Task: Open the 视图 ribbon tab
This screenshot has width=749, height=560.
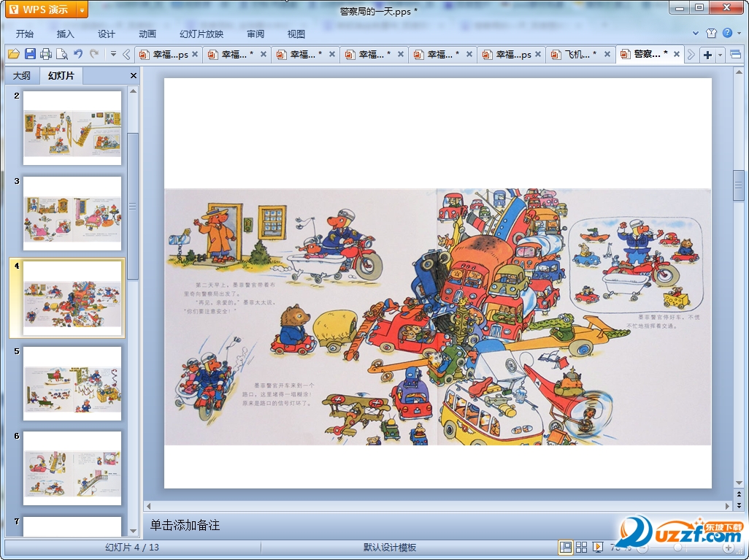Action: tap(296, 34)
